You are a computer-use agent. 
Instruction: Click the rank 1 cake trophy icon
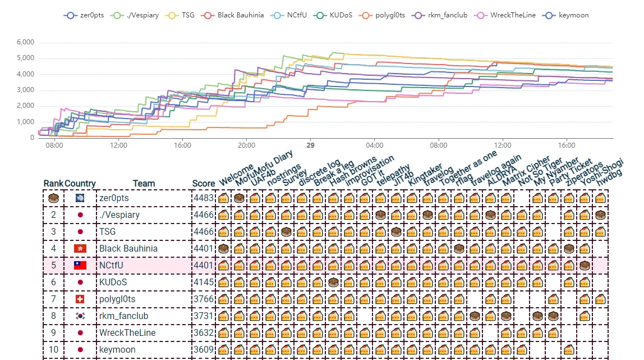tap(53, 198)
